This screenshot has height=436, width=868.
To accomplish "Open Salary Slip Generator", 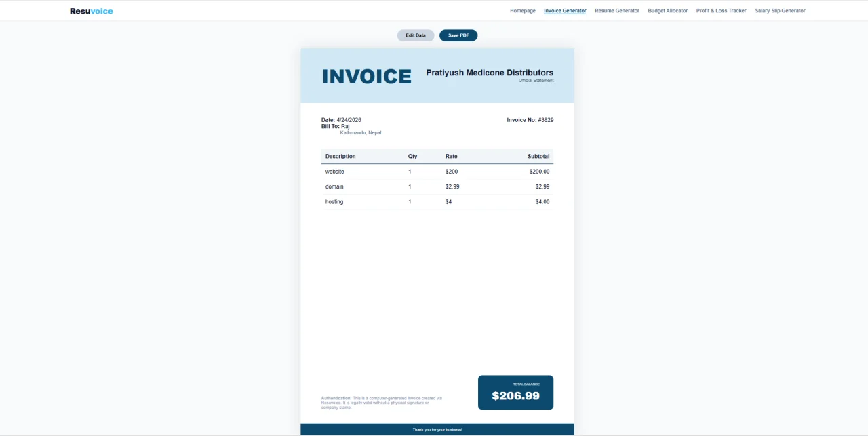I will (781, 11).
